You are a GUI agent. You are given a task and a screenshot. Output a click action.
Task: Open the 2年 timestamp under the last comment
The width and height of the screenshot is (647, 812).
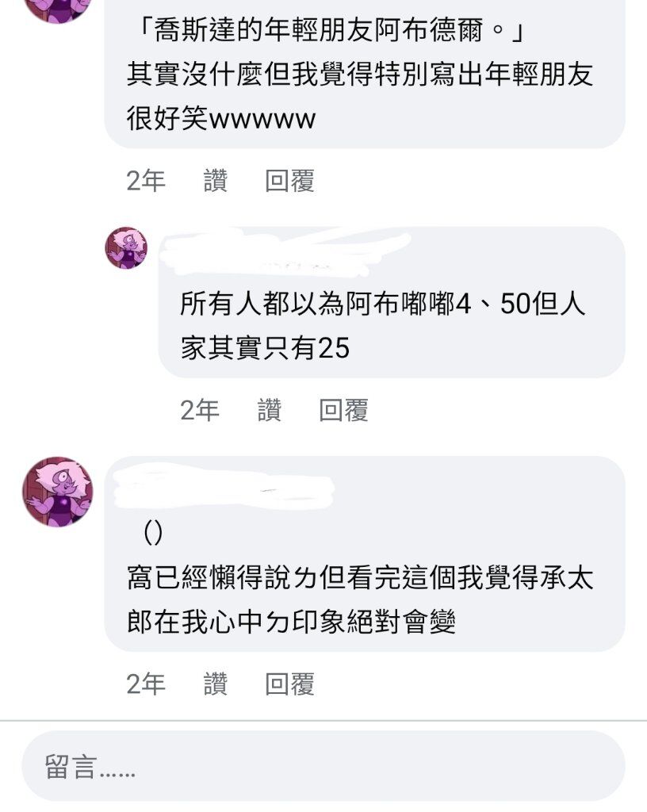coord(146,684)
